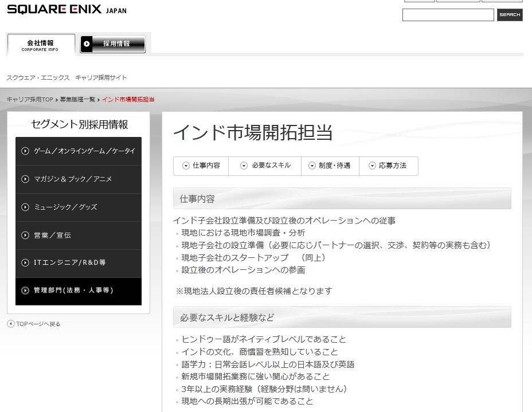Image resolution: width=532 pixels, height=412 pixels.
Task: Click the arrow icon beside 営業/宣伝
Action: click(25, 235)
